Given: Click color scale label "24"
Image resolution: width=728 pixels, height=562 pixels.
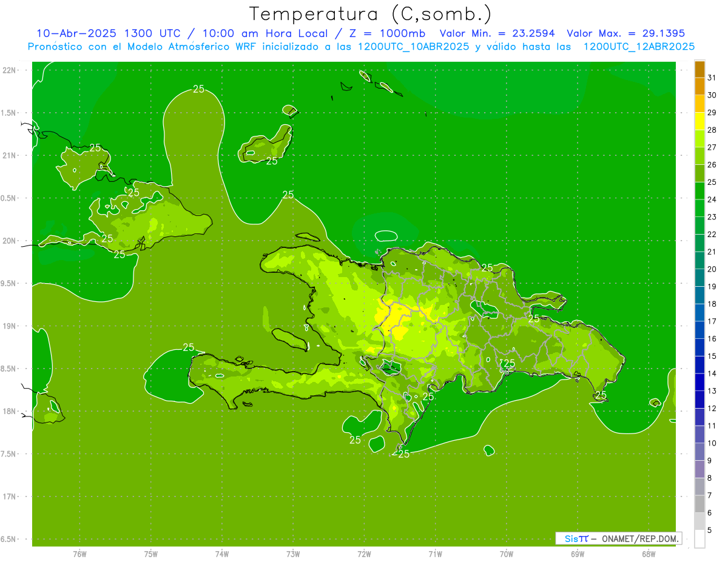Looking at the screenshot, I should tap(712, 199).
